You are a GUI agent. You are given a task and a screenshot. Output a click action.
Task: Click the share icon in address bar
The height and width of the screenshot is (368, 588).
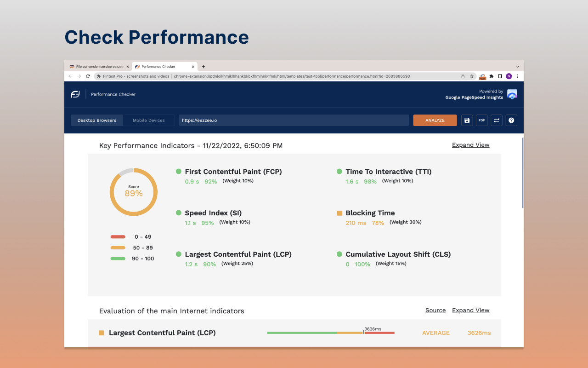[463, 76]
